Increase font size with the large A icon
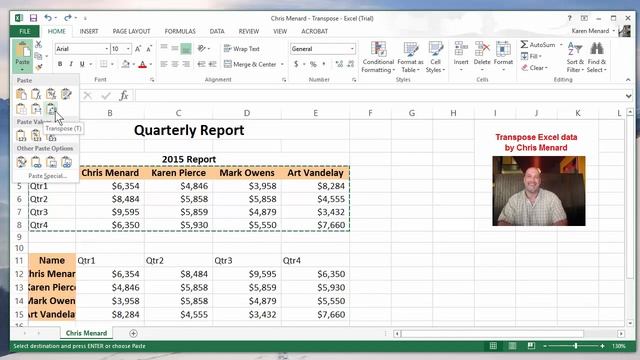Screen dimensions: 640x360 [138, 49]
